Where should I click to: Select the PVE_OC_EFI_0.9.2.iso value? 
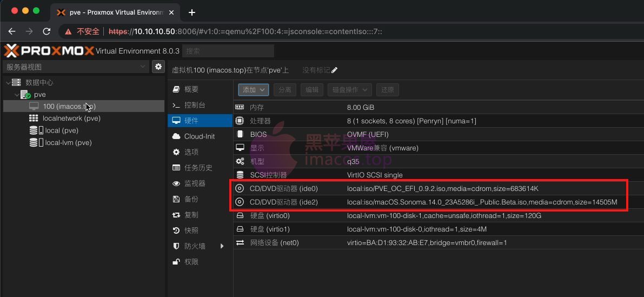tap(443, 189)
